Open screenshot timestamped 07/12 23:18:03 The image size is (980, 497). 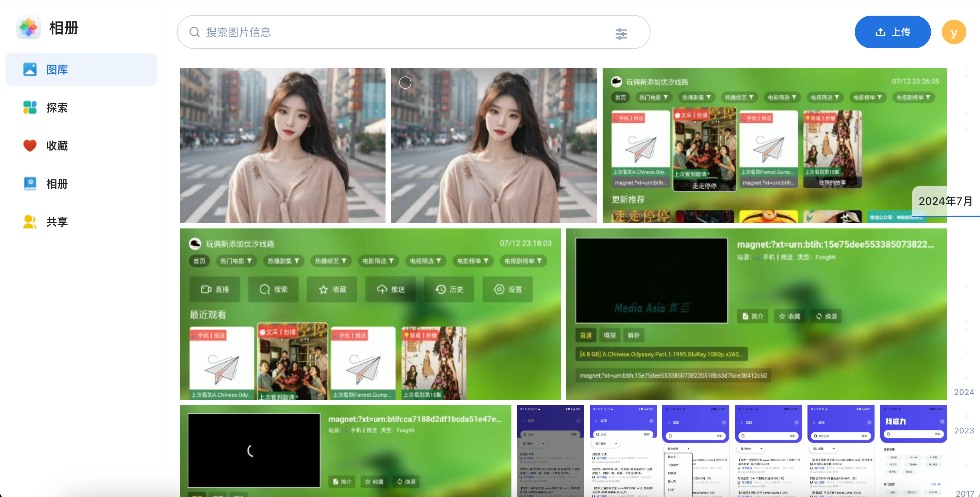(x=370, y=314)
